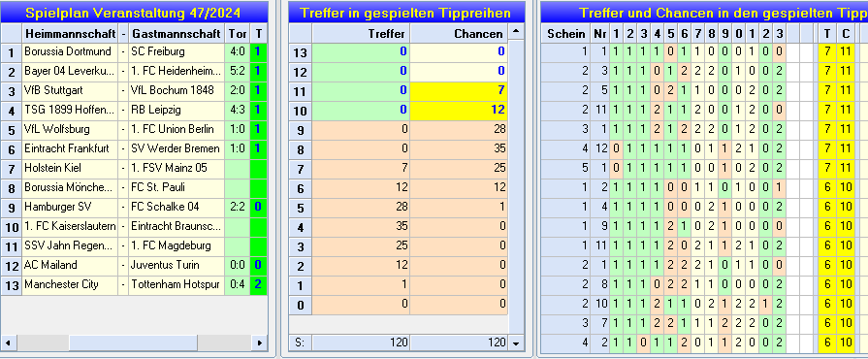This screenshot has height=359, width=868.
Task: Click the Heimmannschaft column header
Action: pos(70,34)
